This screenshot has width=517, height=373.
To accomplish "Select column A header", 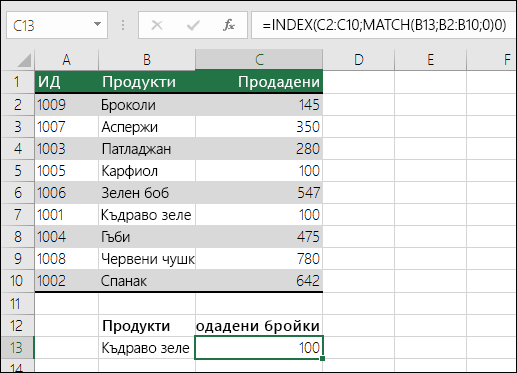I will pos(66,60).
